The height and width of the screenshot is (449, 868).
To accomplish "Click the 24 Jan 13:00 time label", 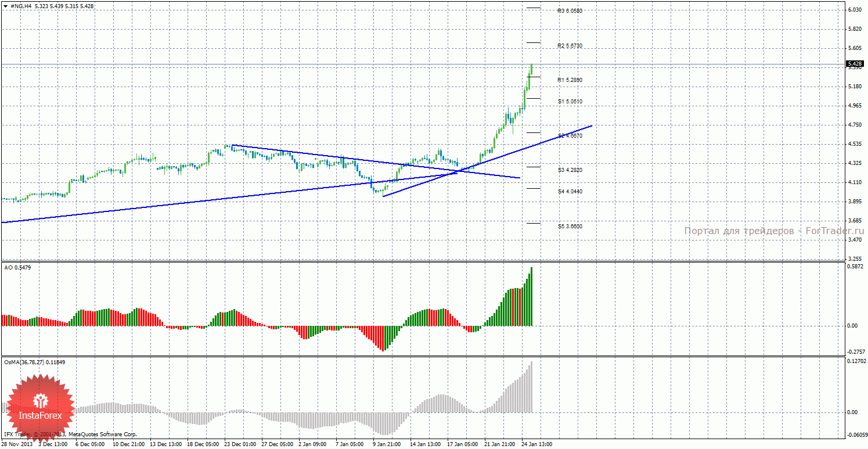I will (536, 444).
